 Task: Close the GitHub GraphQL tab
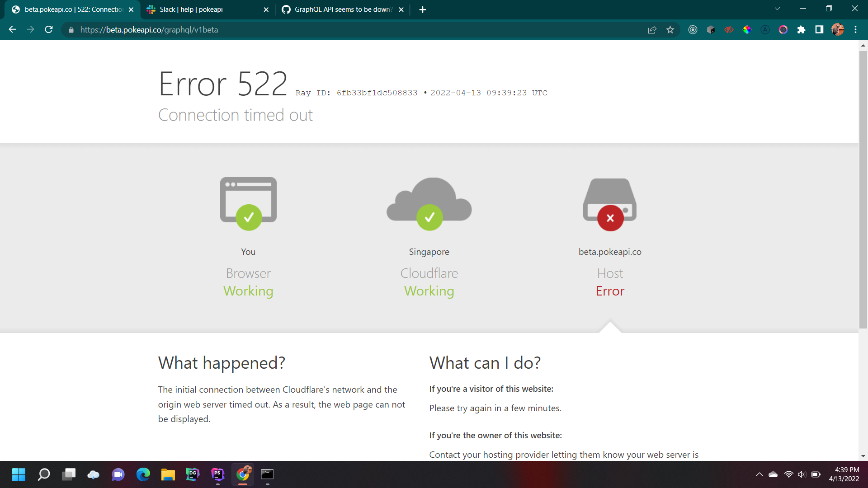pos(401,9)
